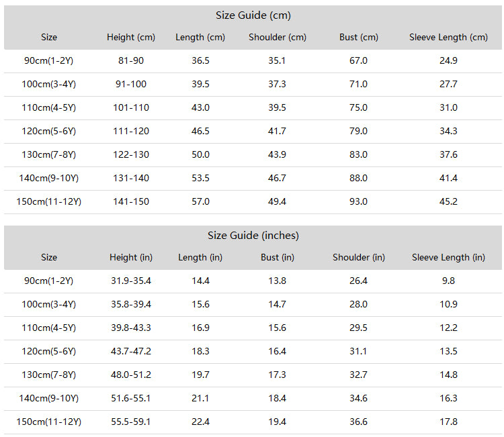Select the 140cm(9-10Y) label in inches table
The height and width of the screenshot is (437, 504).
49,399
